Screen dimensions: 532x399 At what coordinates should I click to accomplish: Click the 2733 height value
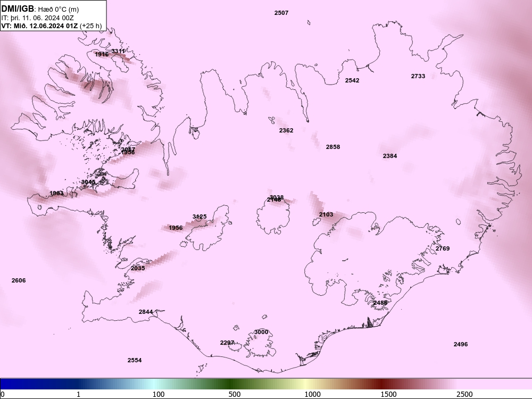(x=418, y=76)
